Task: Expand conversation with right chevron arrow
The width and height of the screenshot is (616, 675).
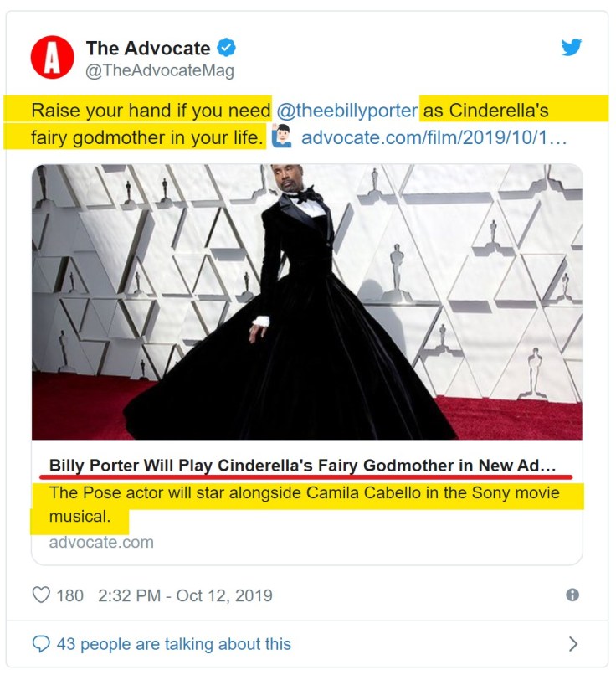Action: click(573, 644)
